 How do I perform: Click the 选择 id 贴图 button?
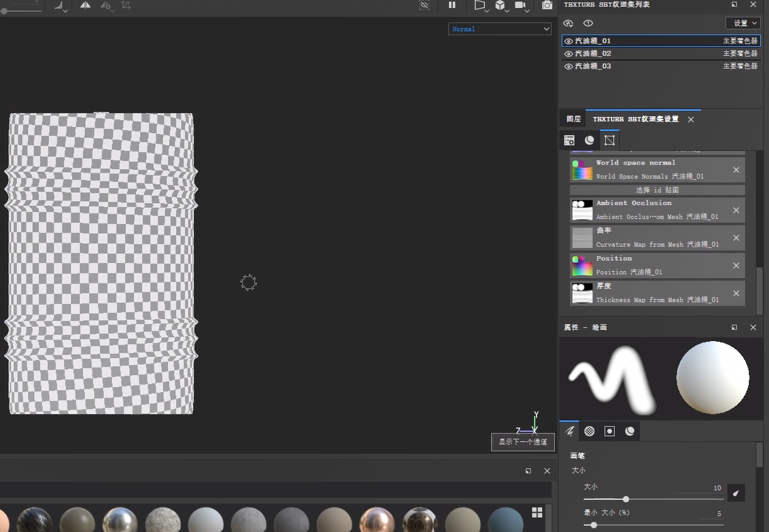657,190
